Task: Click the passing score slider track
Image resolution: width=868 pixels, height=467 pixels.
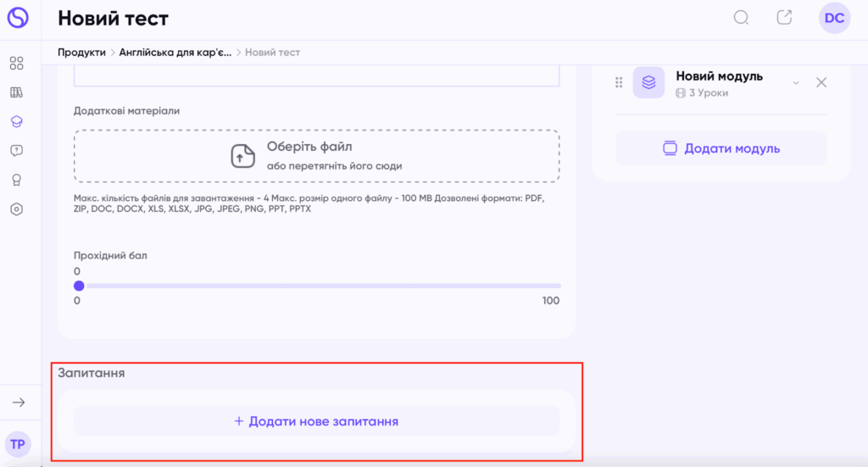Action: (x=323, y=286)
